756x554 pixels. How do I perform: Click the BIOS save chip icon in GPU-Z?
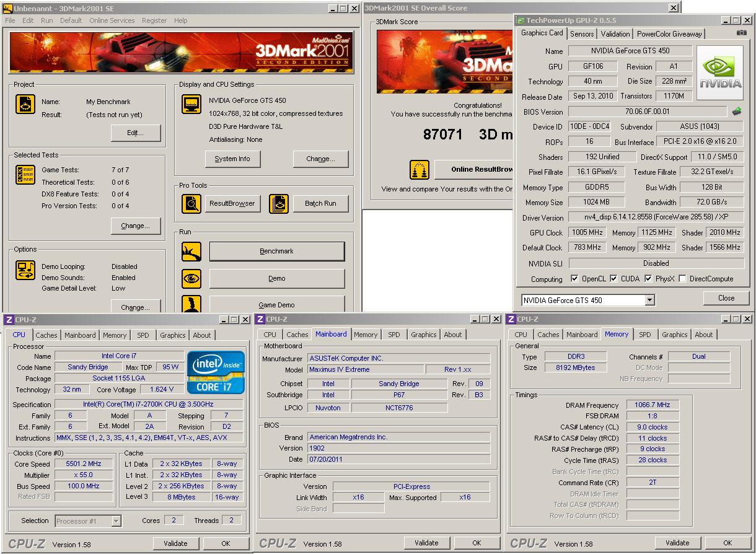(x=737, y=112)
